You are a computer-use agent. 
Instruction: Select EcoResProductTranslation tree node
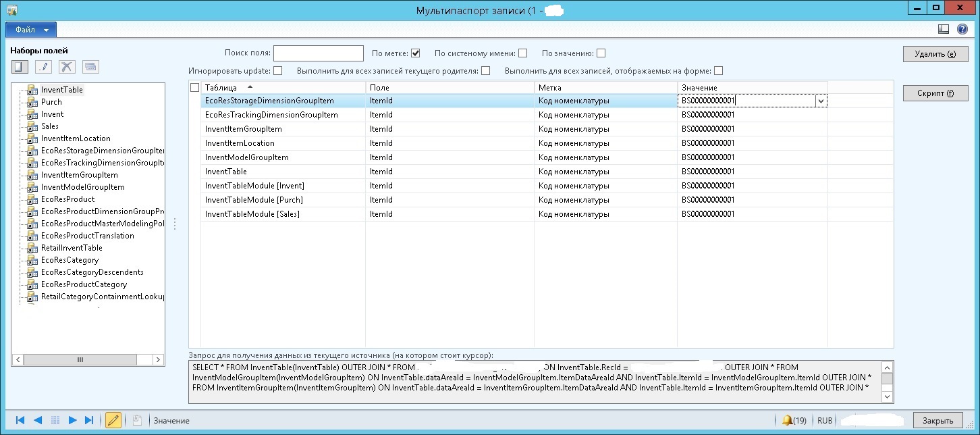88,236
